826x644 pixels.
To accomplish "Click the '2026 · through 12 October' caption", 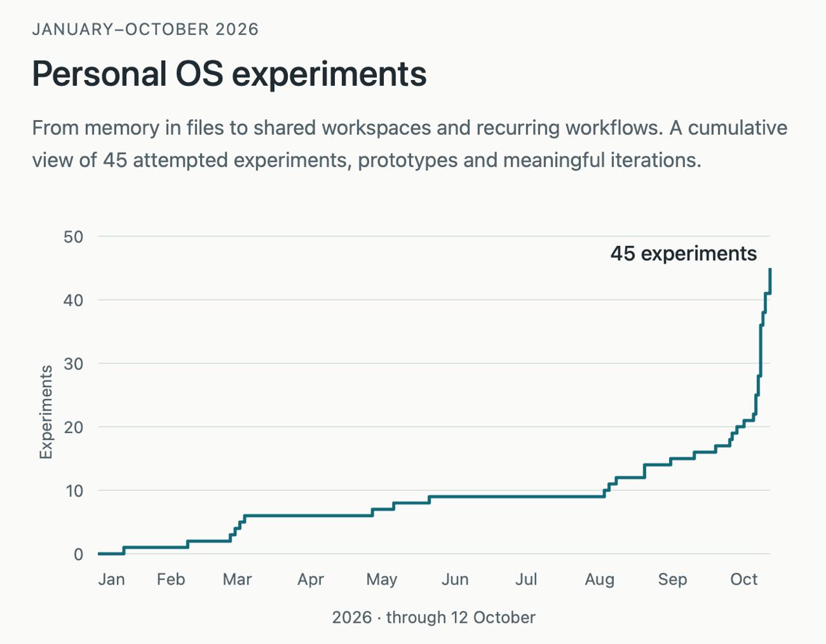I will (434, 618).
